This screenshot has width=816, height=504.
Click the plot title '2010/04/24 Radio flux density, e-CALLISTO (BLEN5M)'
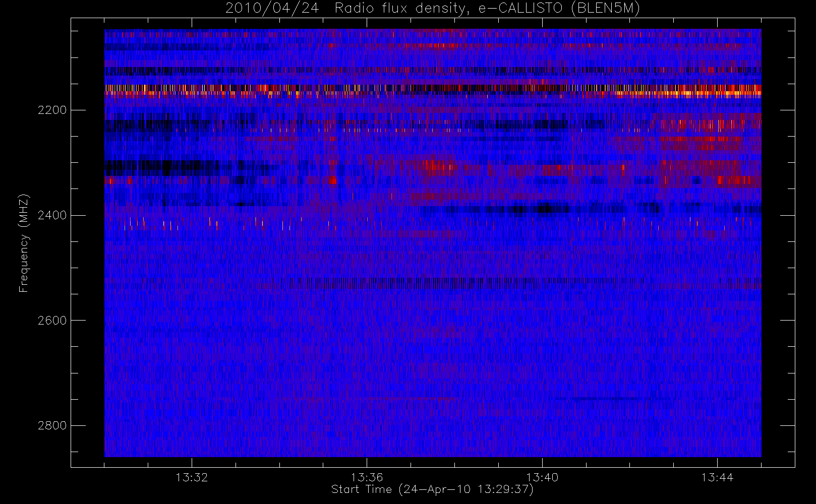433,8
